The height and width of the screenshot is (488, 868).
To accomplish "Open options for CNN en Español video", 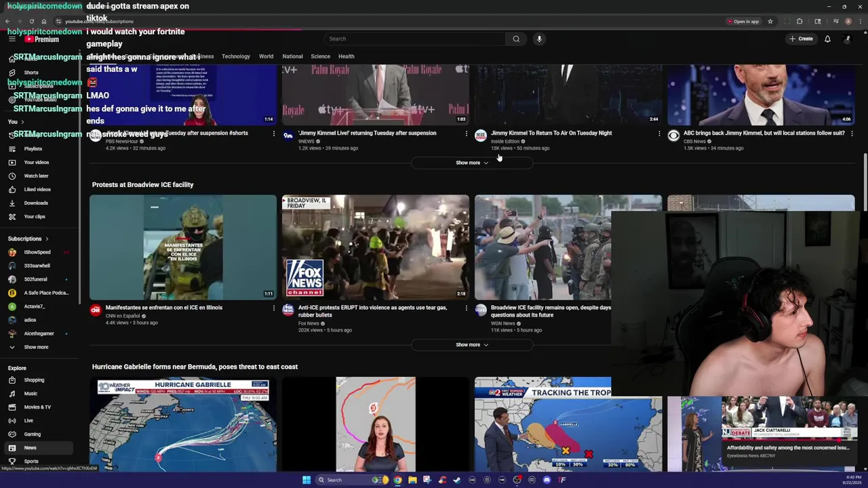I will pos(274,308).
